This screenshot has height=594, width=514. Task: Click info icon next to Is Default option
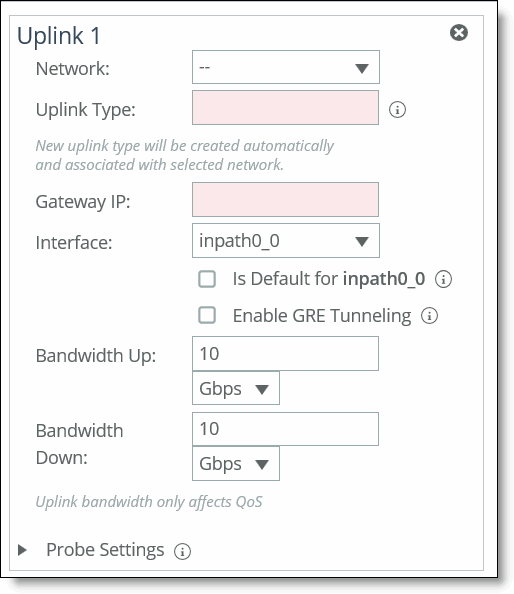(x=443, y=279)
